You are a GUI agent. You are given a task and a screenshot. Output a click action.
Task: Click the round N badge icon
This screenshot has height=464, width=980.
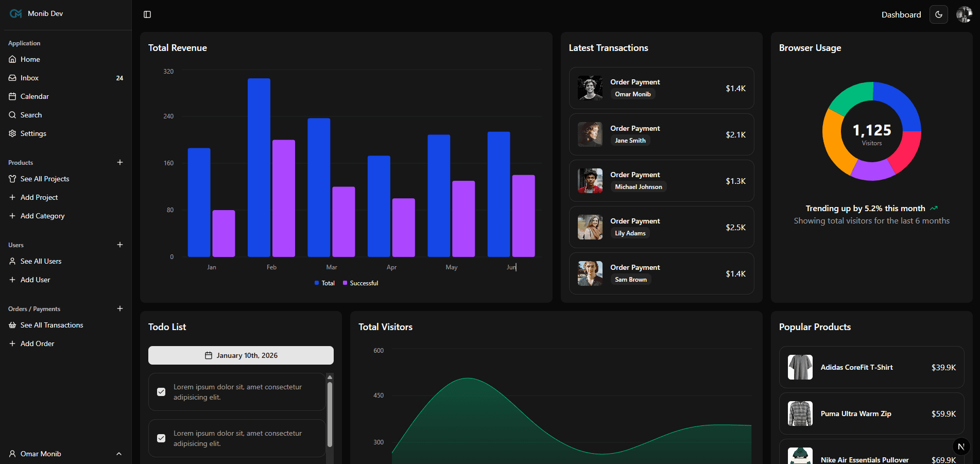[x=961, y=446]
